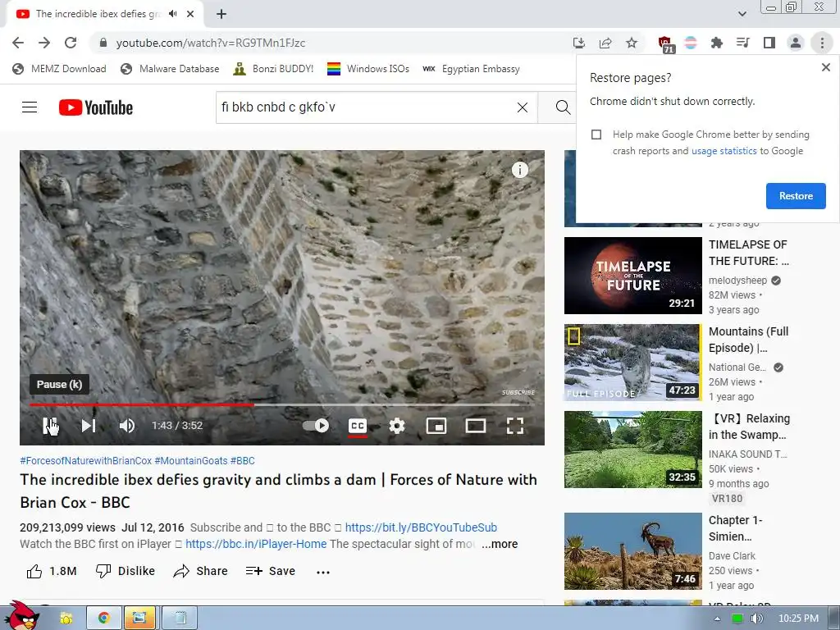Clear the YouTube search box text

pyautogui.click(x=523, y=107)
